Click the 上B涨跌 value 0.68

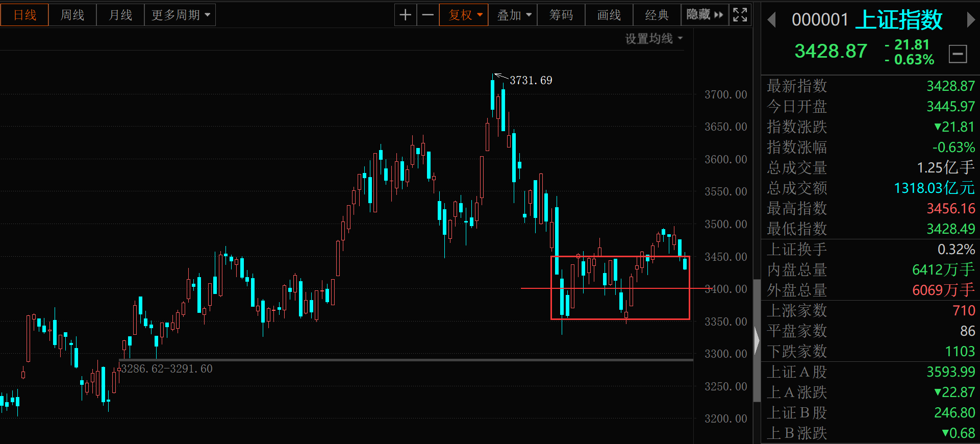(x=959, y=433)
